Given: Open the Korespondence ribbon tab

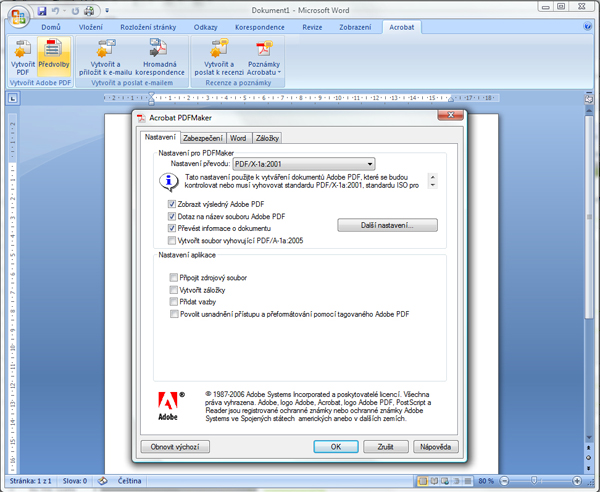Looking at the screenshot, I should (260, 27).
